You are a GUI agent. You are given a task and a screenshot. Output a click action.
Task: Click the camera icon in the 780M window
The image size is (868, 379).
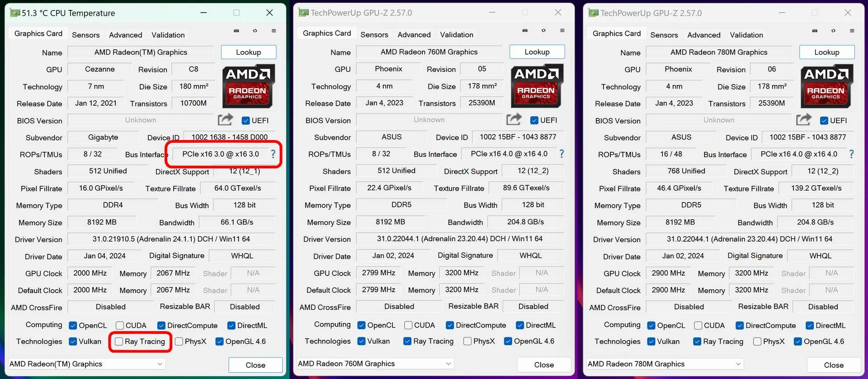[815, 31]
